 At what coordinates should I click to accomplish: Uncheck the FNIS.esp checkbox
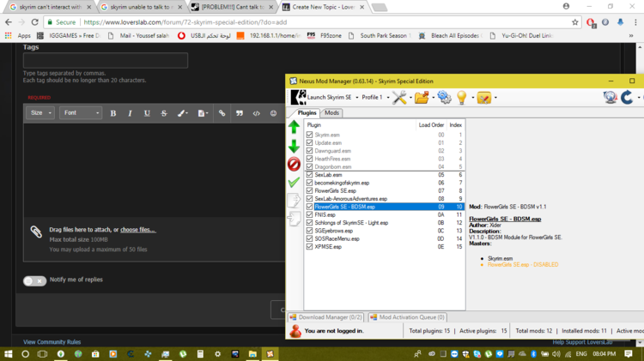pyautogui.click(x=309, y=214)
